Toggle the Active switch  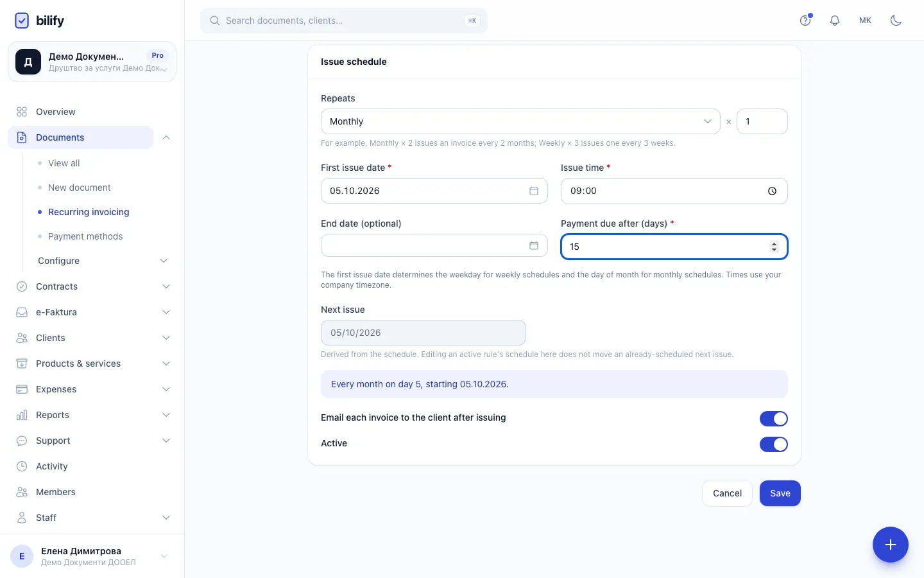(774, 444)
